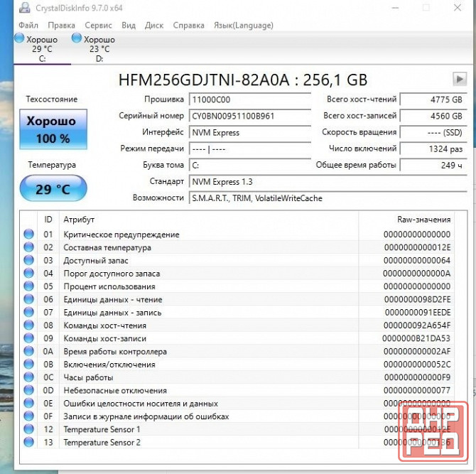Click the Всего хост-записей value 4560 GB

click(433, 116)
